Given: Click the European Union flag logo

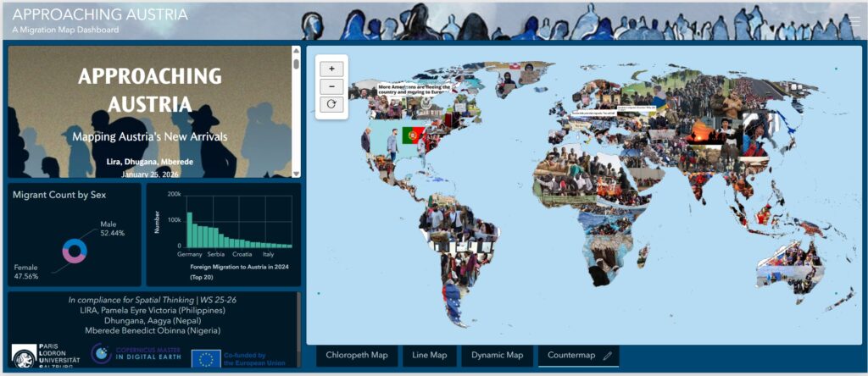Looking at the screenshot, I should [204, 358].
